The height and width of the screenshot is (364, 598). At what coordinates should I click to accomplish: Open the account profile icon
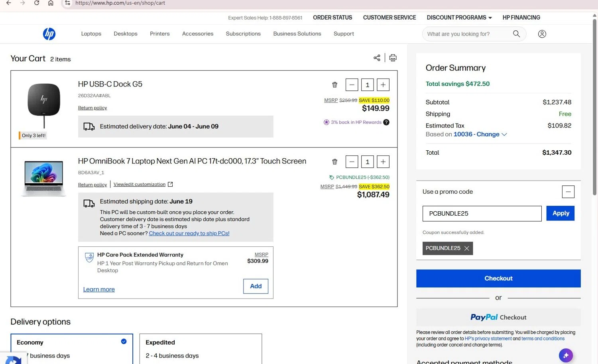coord(542,34)
